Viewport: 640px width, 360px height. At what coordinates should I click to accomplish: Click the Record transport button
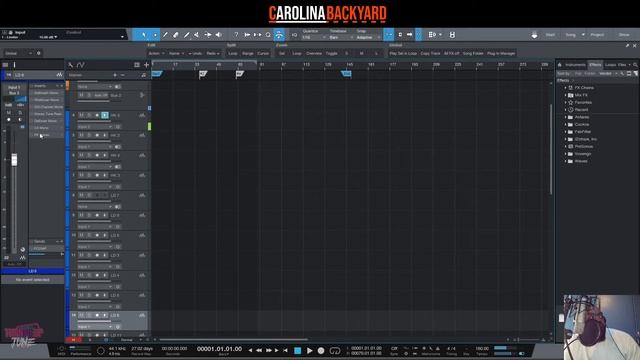[x=321, y=351]
